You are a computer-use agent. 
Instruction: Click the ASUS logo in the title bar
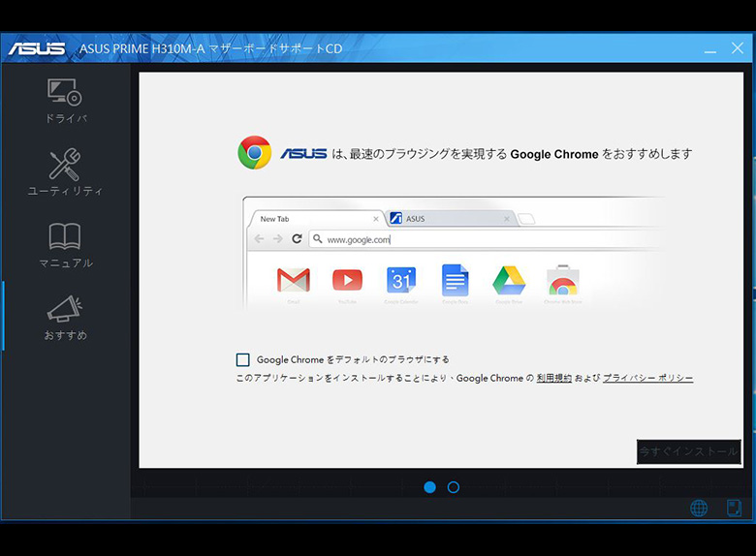pyautogui.click(x=37, y=48)
